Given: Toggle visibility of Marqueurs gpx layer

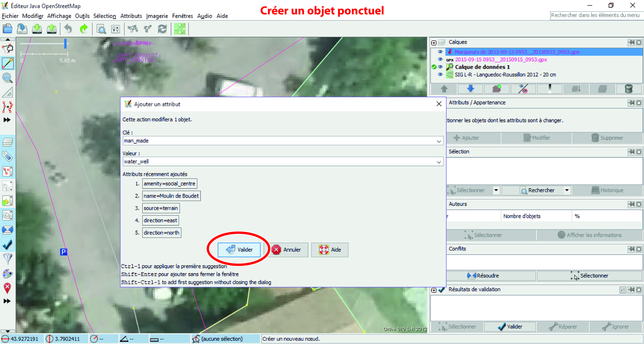Looking at the screenshot, I should pos(440,52).
